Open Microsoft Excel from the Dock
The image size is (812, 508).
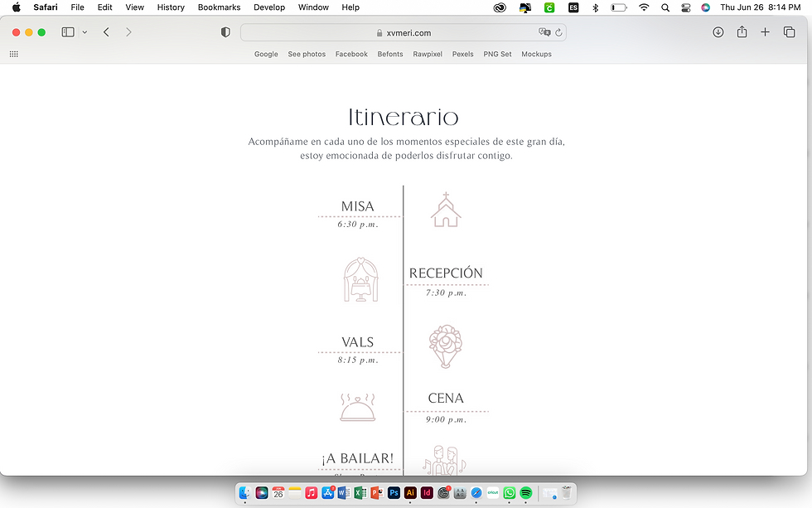(x=360, y=493)
